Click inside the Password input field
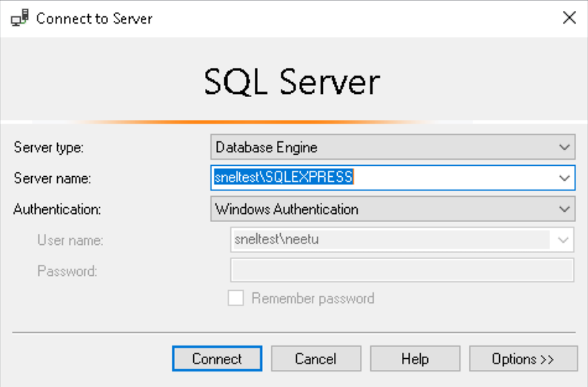Viewport: 588px width, 387px height. (x=402, y=270)
